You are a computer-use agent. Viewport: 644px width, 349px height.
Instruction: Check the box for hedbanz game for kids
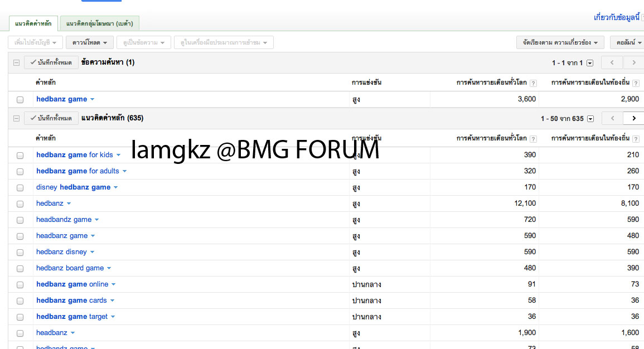[20, 155]
